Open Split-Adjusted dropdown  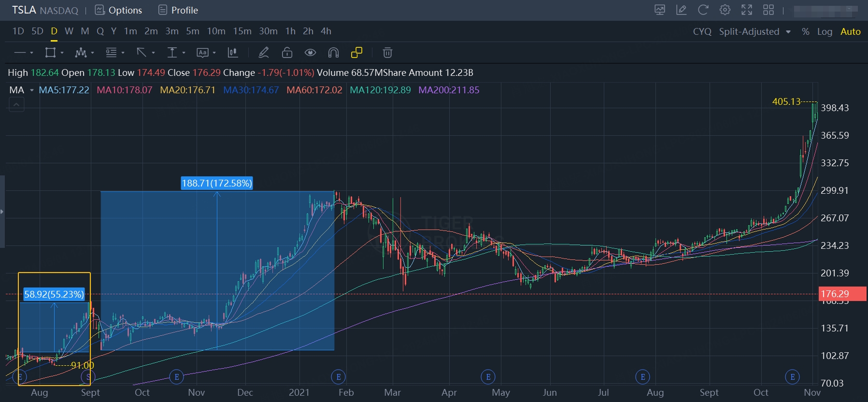point(754,31)
